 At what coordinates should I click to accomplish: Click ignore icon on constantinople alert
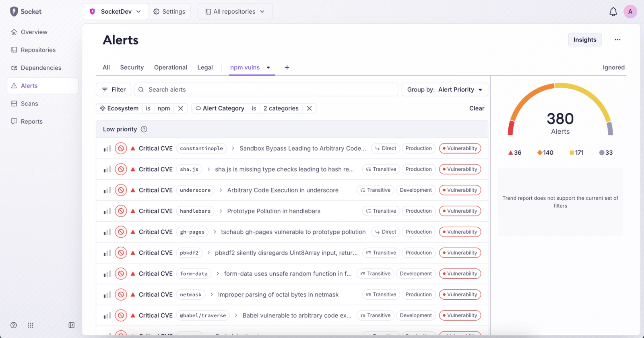click(x=121, y=148)
